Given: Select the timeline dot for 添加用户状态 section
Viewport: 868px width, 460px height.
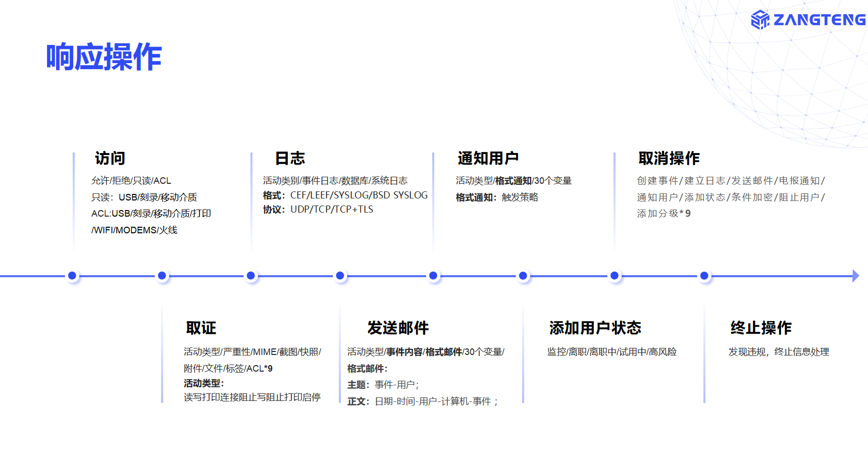Looking at the screenshot, I should click(x=523, y=276).
